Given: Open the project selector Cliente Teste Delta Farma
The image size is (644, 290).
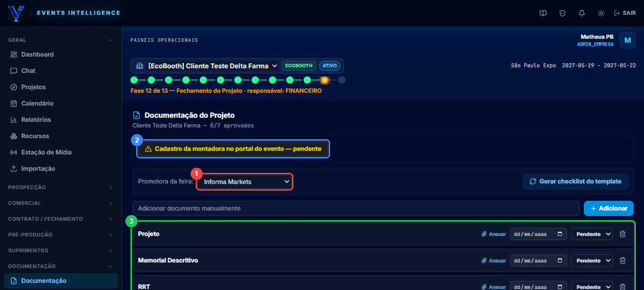Looking at the screenshot, I should click(x=205, y=66).
